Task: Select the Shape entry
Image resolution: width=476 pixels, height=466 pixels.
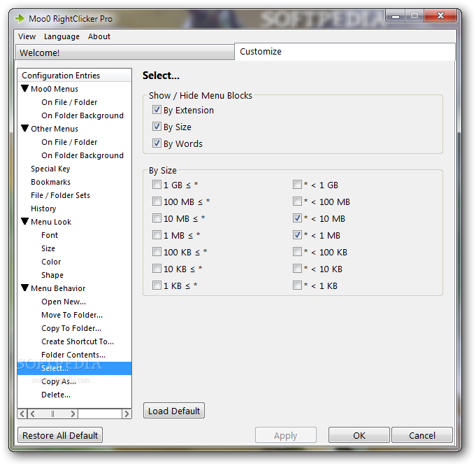Action: 52,275
